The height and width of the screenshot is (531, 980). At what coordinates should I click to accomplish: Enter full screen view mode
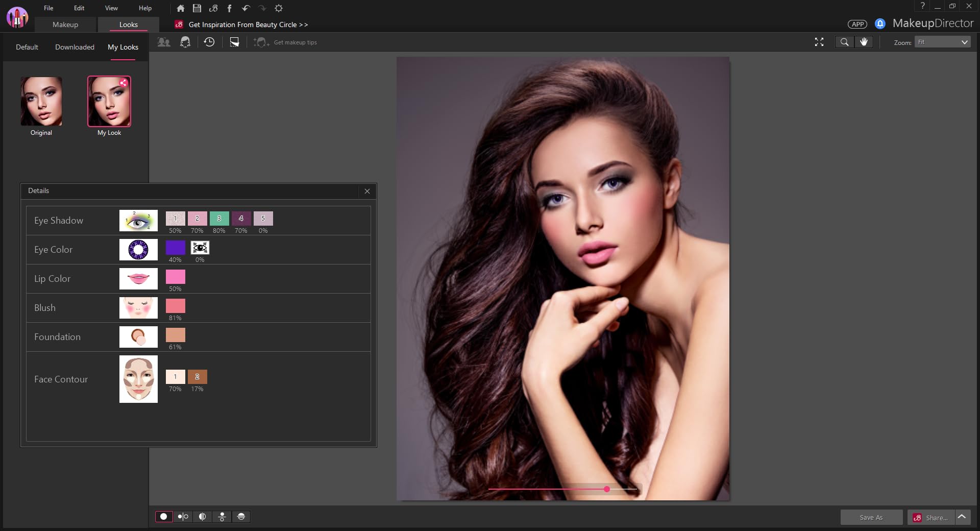pyautogui.click(x=819, y=42)
